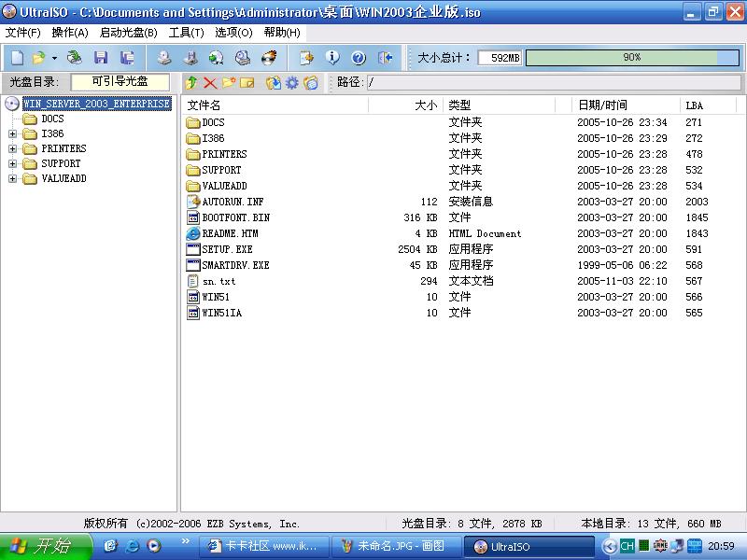Screen dimensions: 747x560
Task: Click the Save As toolbar icon
Action: (127, 58)
